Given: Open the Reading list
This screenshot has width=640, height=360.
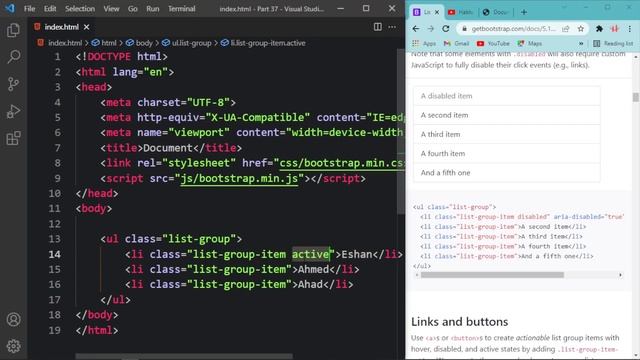Looking at the screenshot, I should tap(613, 43).
